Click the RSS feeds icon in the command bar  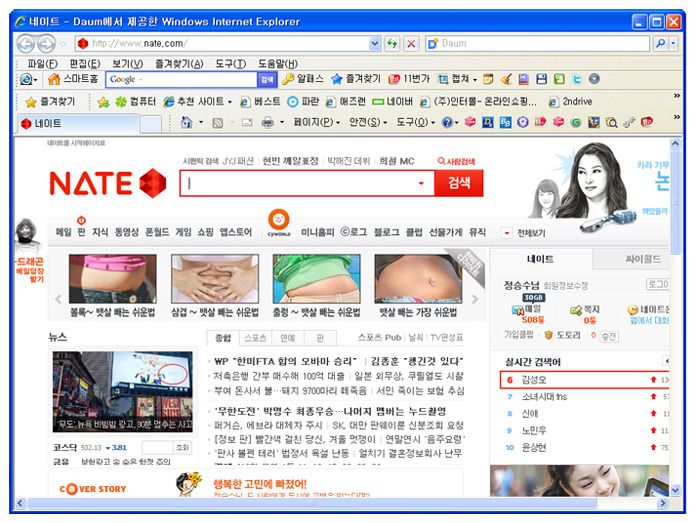click(217, 123)
